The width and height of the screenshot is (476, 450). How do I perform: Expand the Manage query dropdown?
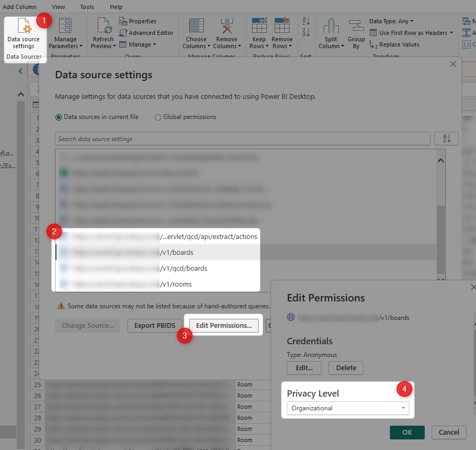pyautogui.click(x=138, y=44)
